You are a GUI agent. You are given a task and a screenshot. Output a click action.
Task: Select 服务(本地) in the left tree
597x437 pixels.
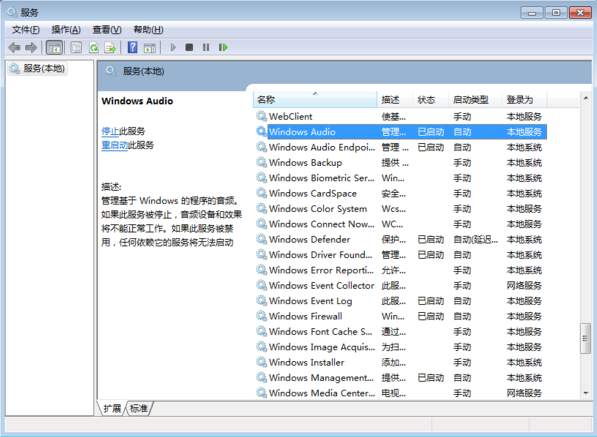(37, 69)
